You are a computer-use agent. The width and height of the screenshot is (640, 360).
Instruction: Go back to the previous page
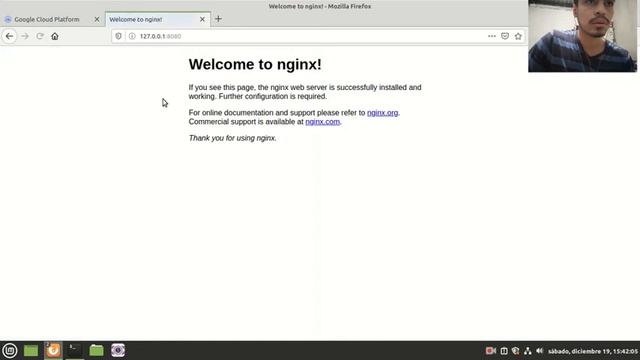click(x=9, y=36)
